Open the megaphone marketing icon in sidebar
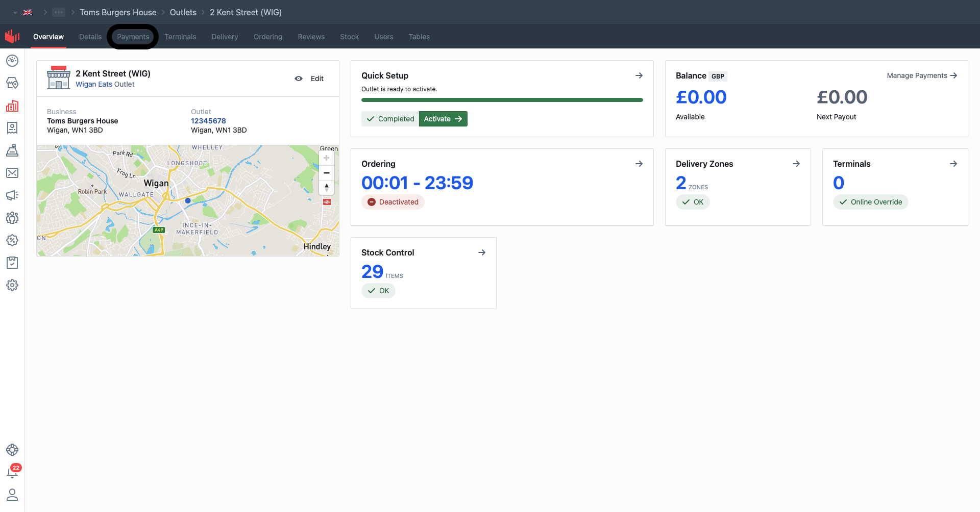980x512 pixels. (x=12, y=195)
